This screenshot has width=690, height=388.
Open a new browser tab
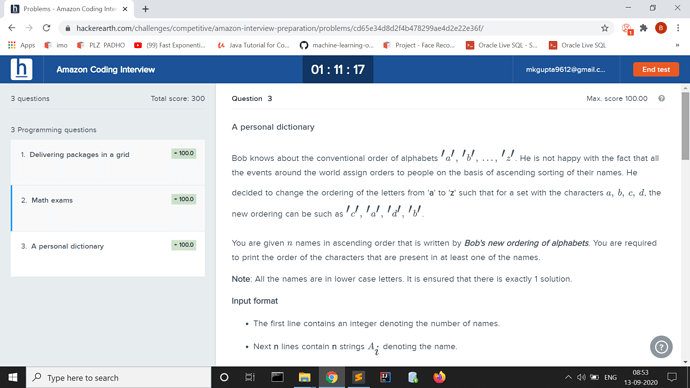click(x=146, y=9)
